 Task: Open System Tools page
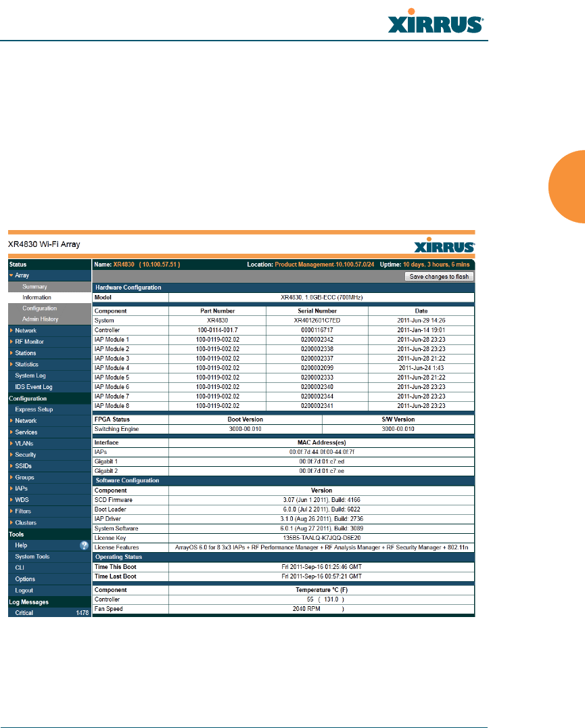click(x=32, y=556)
